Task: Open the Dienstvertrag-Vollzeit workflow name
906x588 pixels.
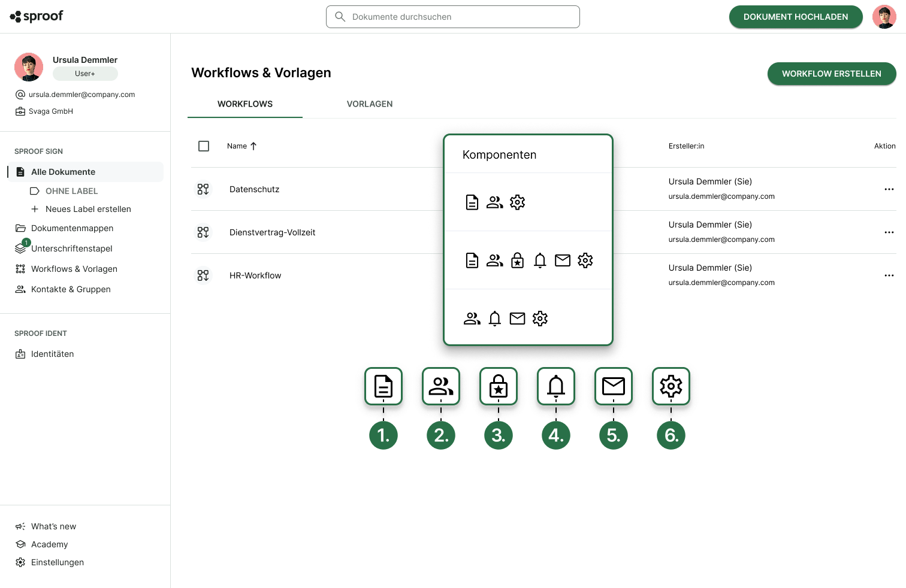Action: click(x=272, y=232)
